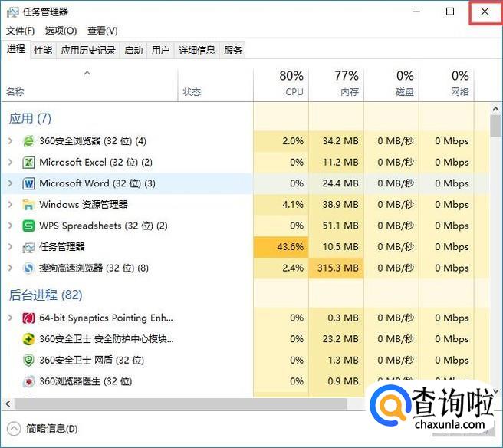Click the horizontal scrollbar thumb

click(x=181, y=404)
